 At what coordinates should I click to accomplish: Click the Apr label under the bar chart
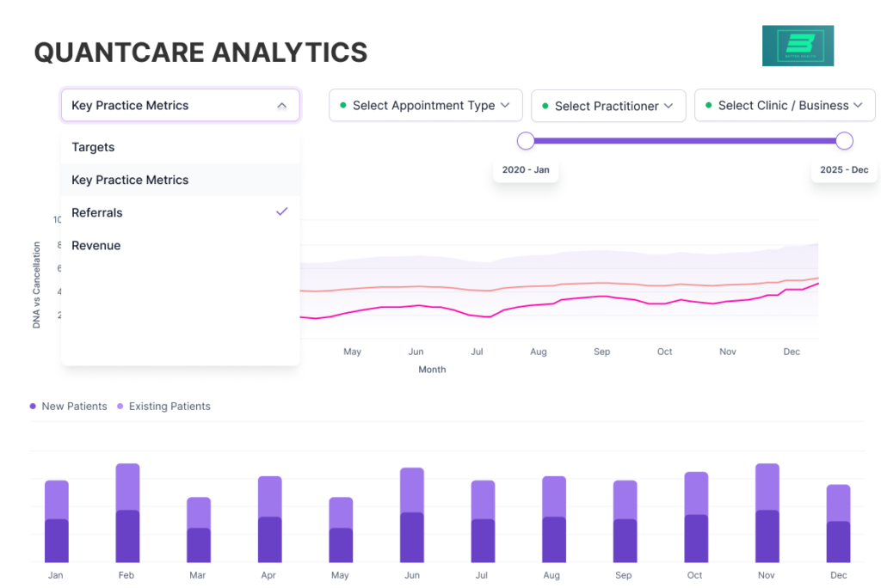click(268, 575)
